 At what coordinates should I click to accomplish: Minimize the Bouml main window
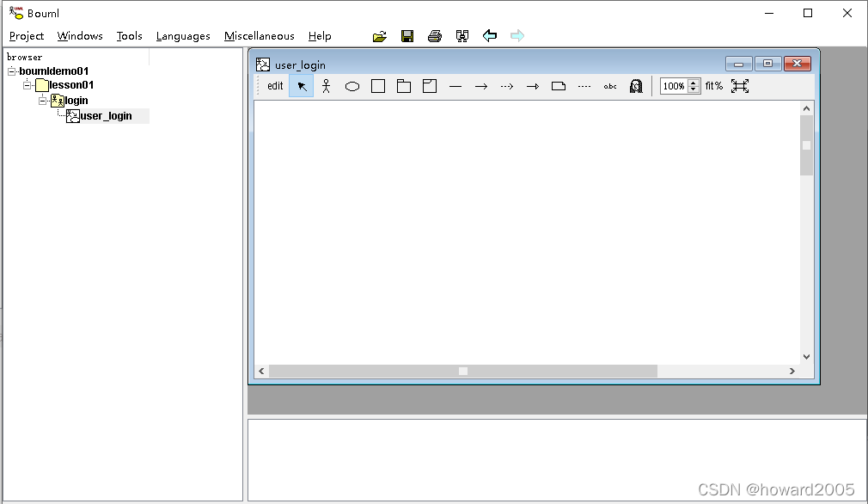pyautogui.click(x=769, y=13)
